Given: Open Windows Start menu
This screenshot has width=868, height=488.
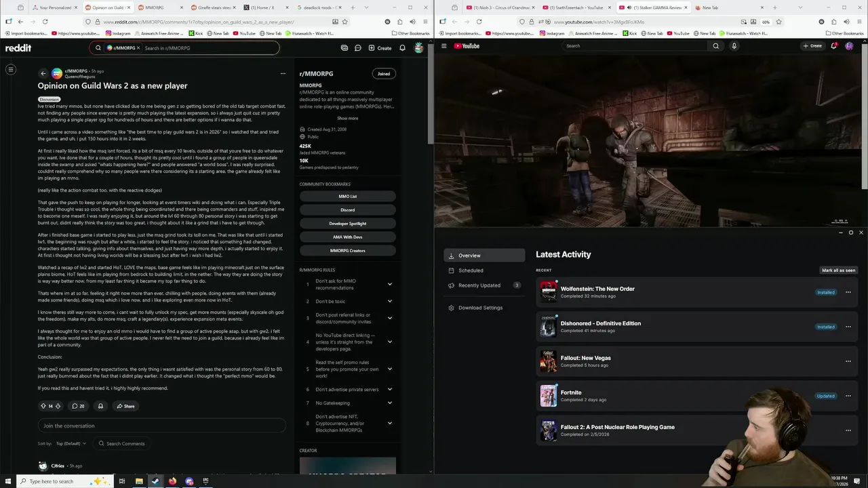Looking at the screenshot, I should [9, 481].
